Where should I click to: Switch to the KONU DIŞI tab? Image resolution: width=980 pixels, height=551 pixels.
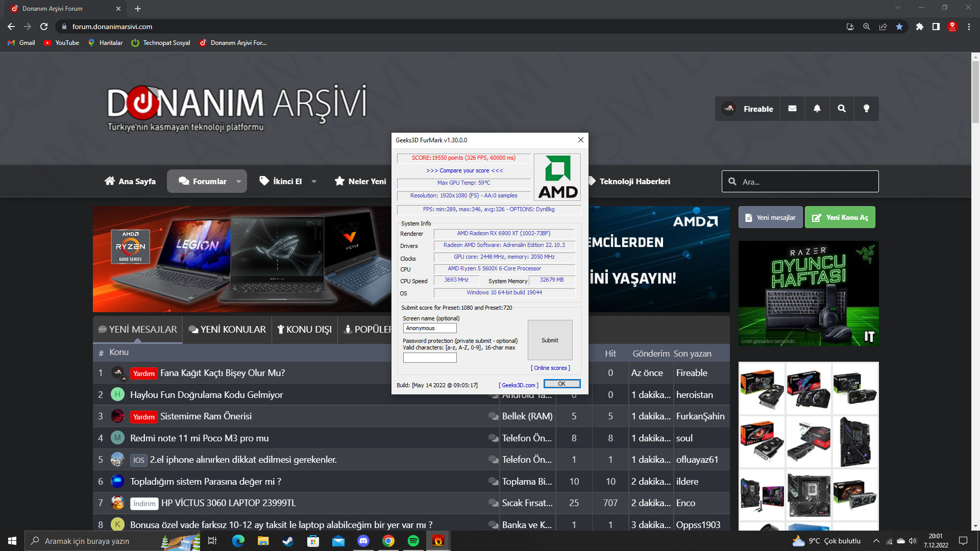304,330
